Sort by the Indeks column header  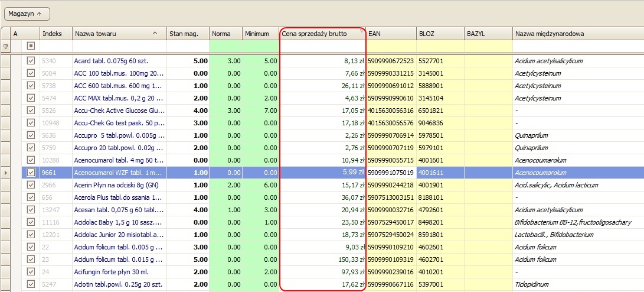55,34
